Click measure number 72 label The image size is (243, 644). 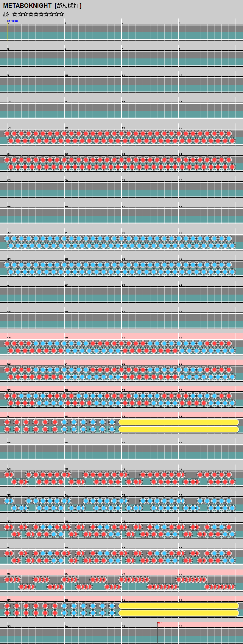(180, 469)
